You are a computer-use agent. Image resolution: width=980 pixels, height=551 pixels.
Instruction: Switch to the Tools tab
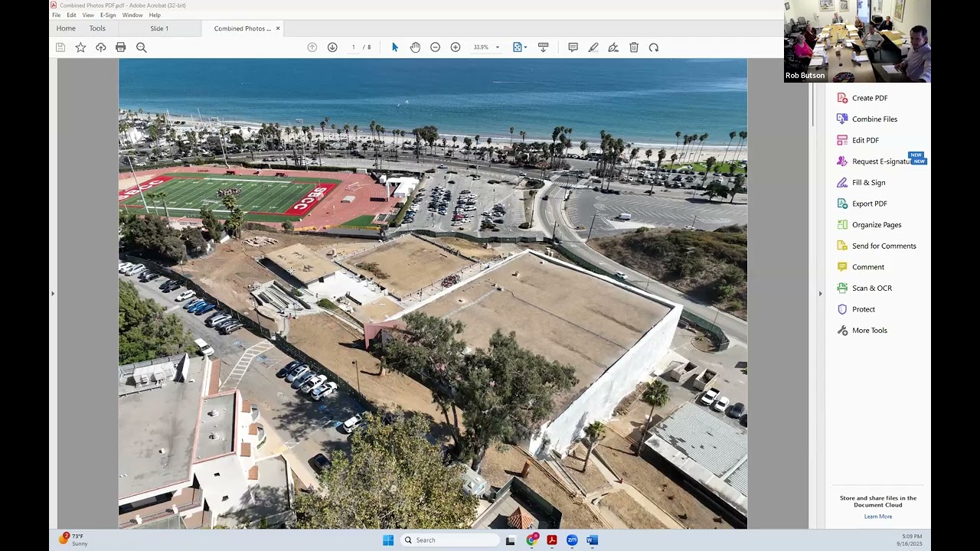(97, 28)
